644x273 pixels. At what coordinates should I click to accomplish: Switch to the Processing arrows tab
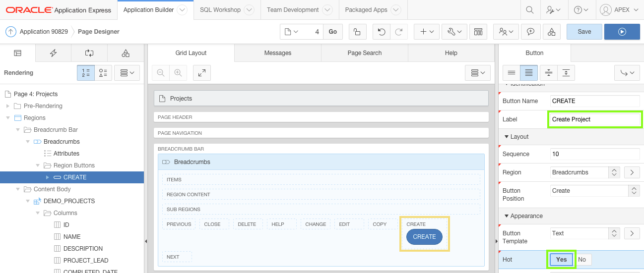[x=89, y=53]
